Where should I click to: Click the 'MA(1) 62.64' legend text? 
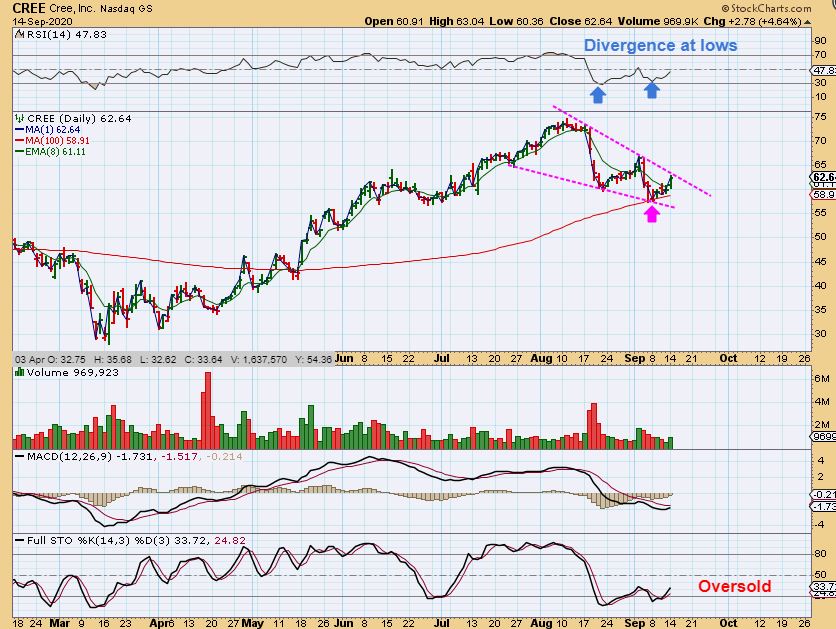pyautogui.click(x=52, y=130)
